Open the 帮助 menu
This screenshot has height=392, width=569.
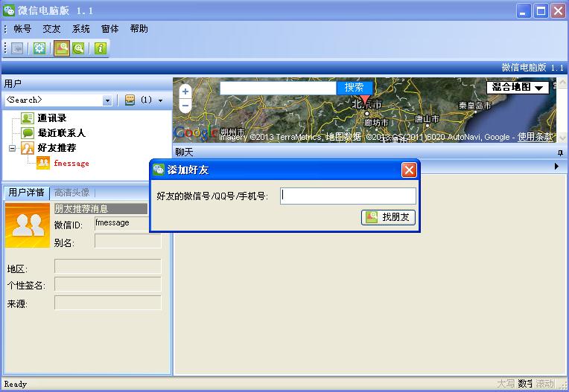139,28
